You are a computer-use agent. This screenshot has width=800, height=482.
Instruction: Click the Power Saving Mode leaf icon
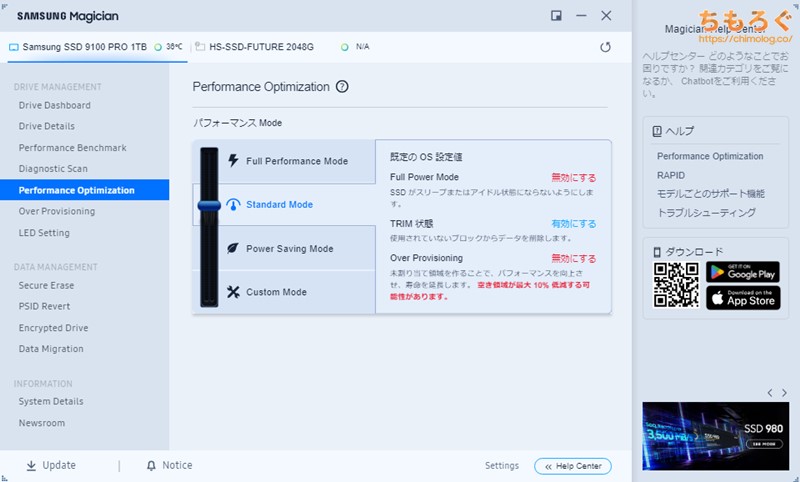click(x=233, y=248)
